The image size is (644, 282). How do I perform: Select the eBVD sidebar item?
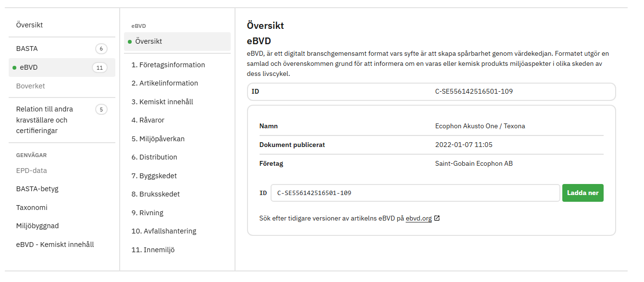[x=29, y=67]
